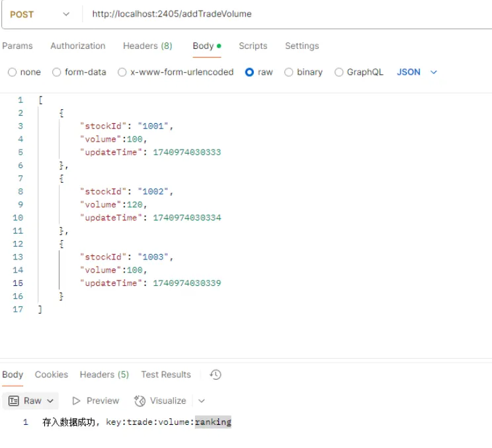Open the Raw response format dropdown
This screenshot has height=448, width=492.
30,400
